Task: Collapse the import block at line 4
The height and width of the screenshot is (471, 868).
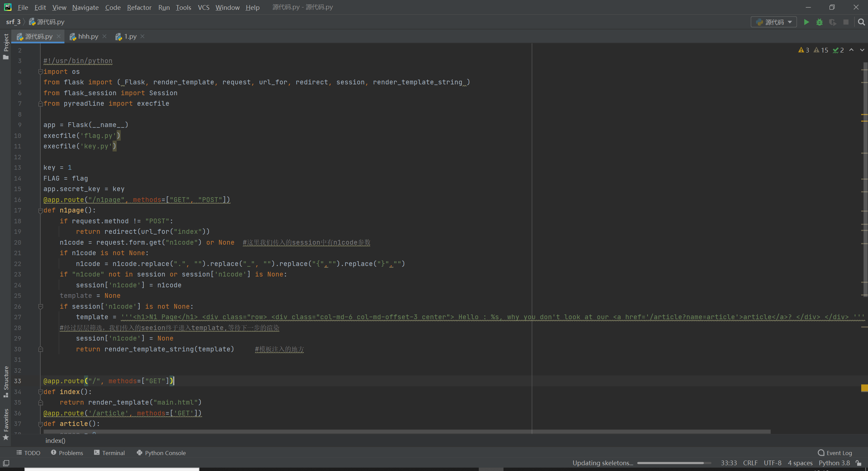Action: [41, 71]
